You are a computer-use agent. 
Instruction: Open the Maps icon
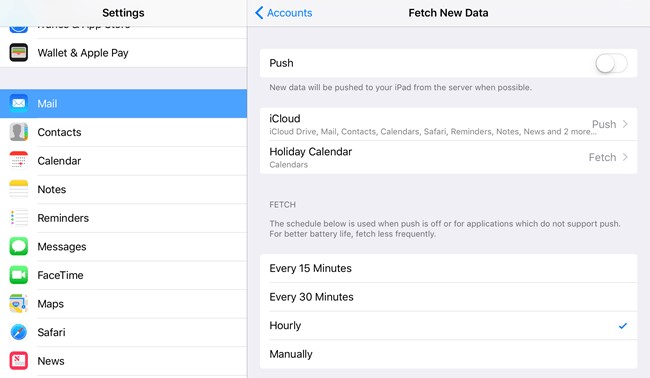point(19,304)
